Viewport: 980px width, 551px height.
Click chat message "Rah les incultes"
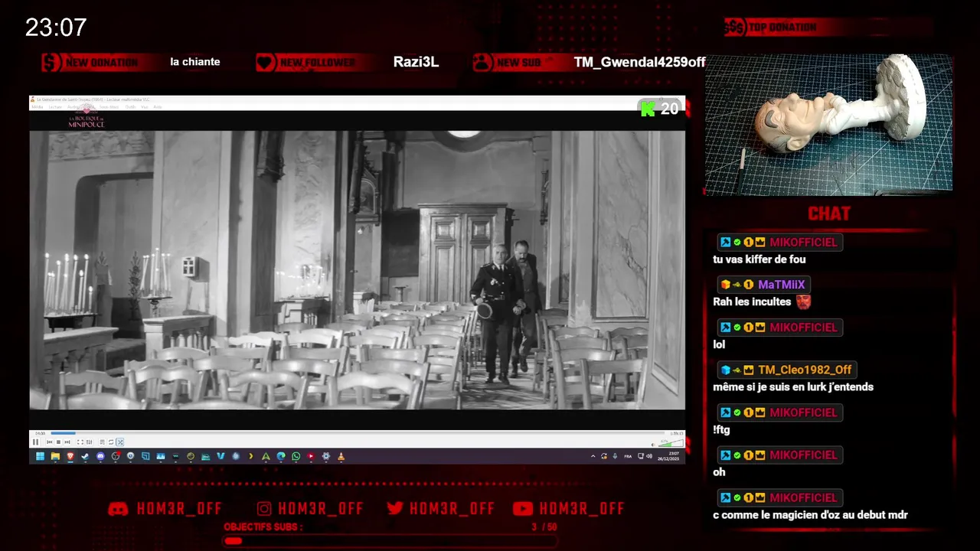[752, 302]
